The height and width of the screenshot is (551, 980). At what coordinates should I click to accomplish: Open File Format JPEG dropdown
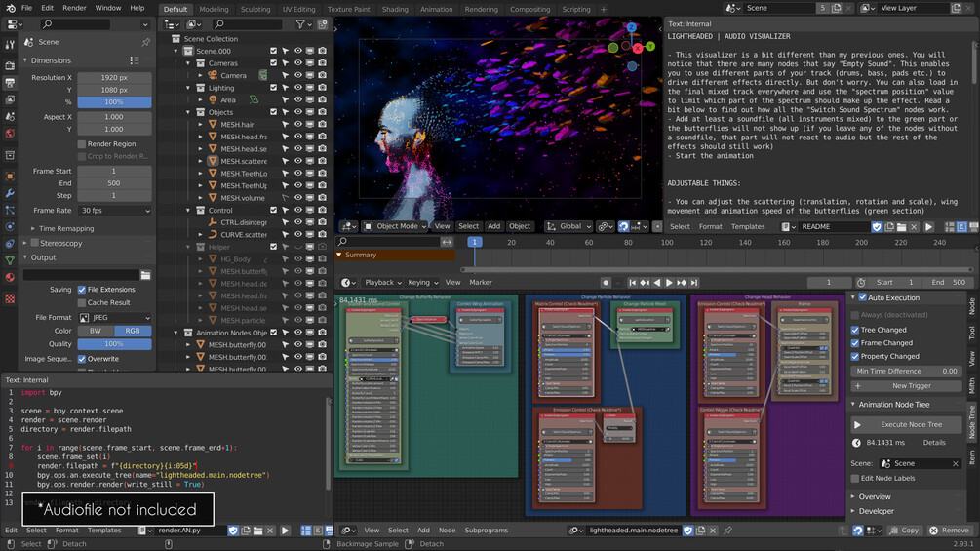click(115, 317)
